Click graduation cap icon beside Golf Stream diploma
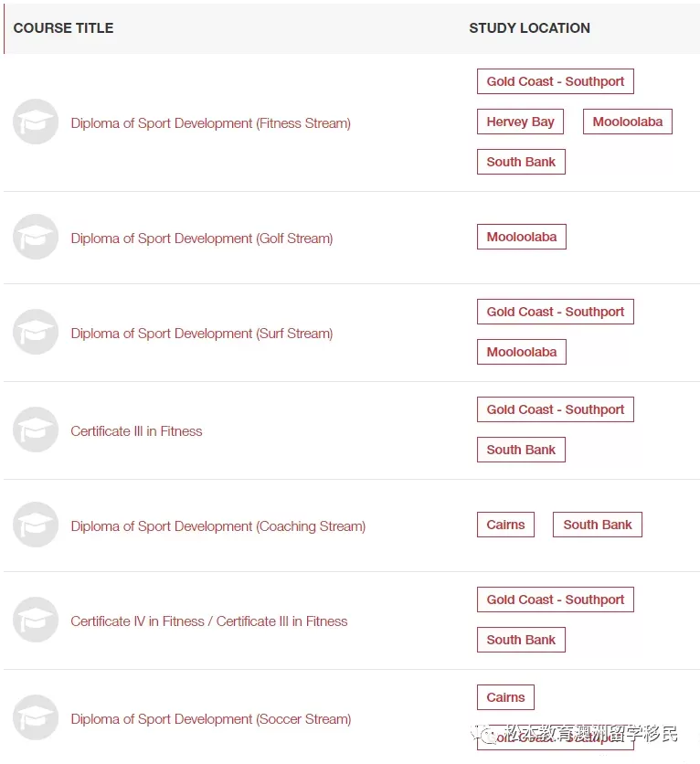 36,237
